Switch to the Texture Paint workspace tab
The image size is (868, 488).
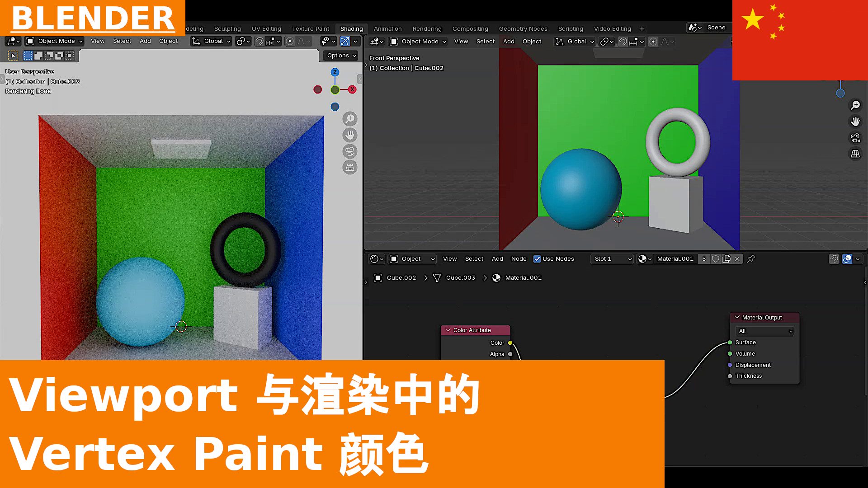(311, 29)
